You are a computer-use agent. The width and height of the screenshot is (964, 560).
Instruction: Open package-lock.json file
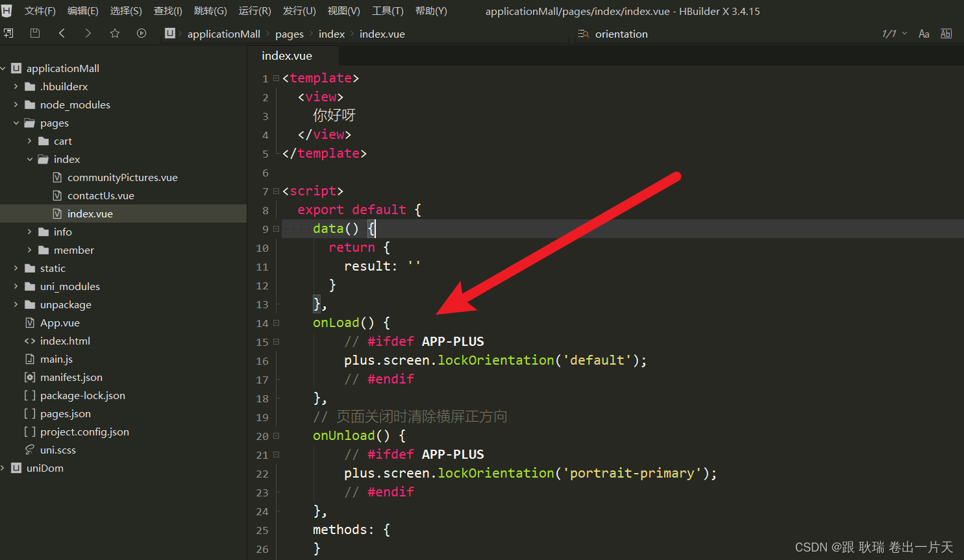(82, 395)
